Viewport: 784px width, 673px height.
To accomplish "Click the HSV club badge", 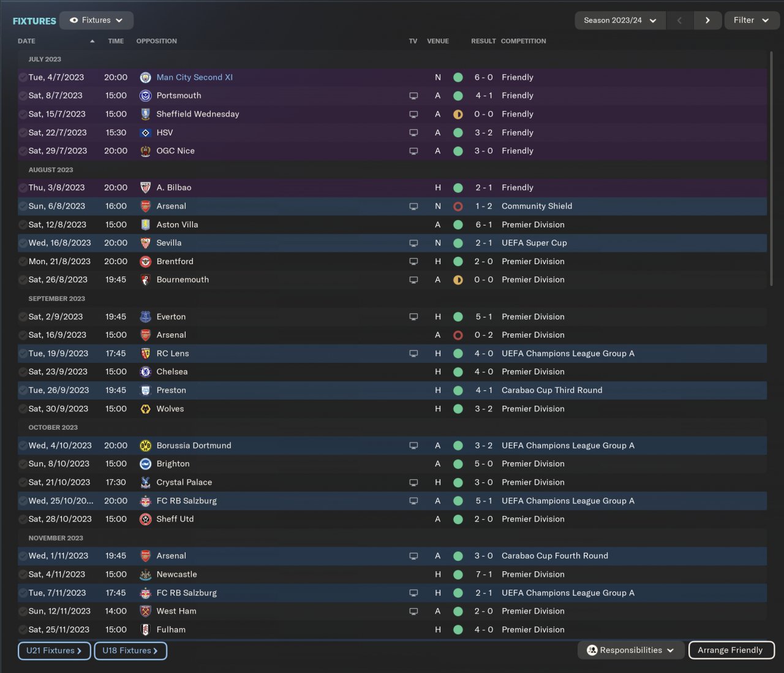I will [145, 132].
